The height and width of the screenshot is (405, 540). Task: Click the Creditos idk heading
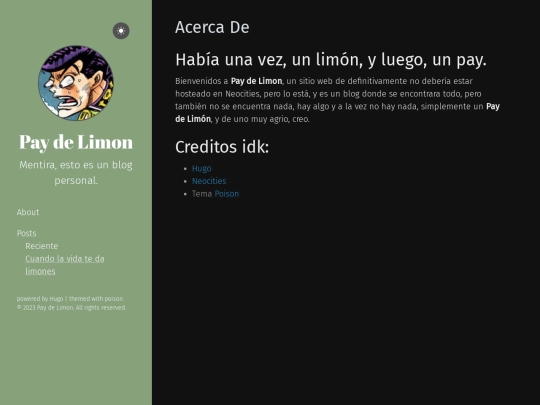pos(222,147)
